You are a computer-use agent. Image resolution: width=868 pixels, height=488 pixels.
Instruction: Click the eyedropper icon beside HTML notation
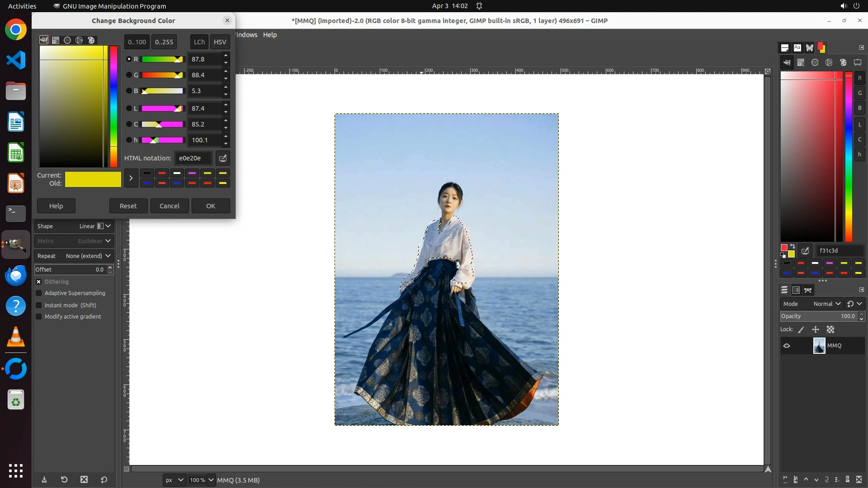(x=222, y=158)
